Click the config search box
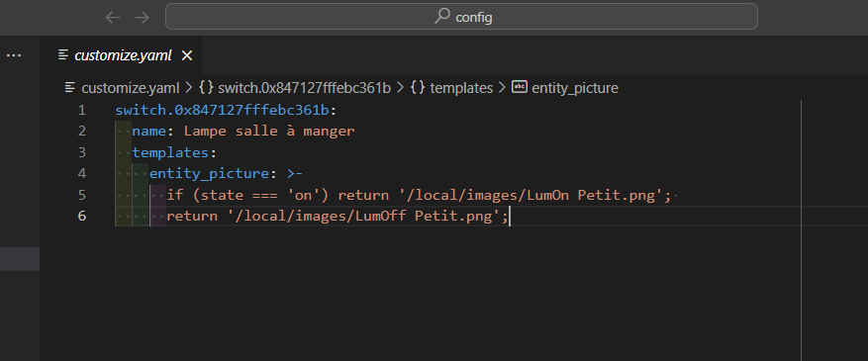 (x=461, y=17)
